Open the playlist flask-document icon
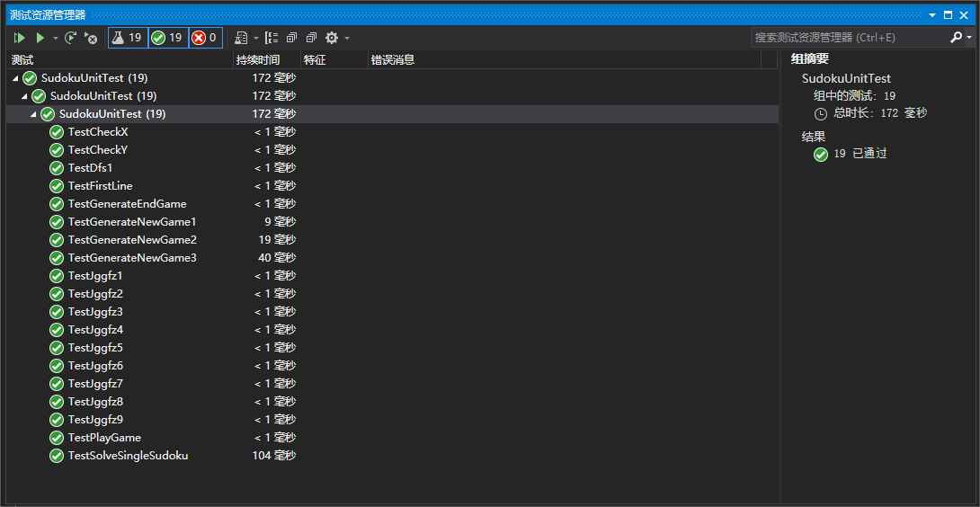Viewport: 980px width, 507px height. [241, 38]
